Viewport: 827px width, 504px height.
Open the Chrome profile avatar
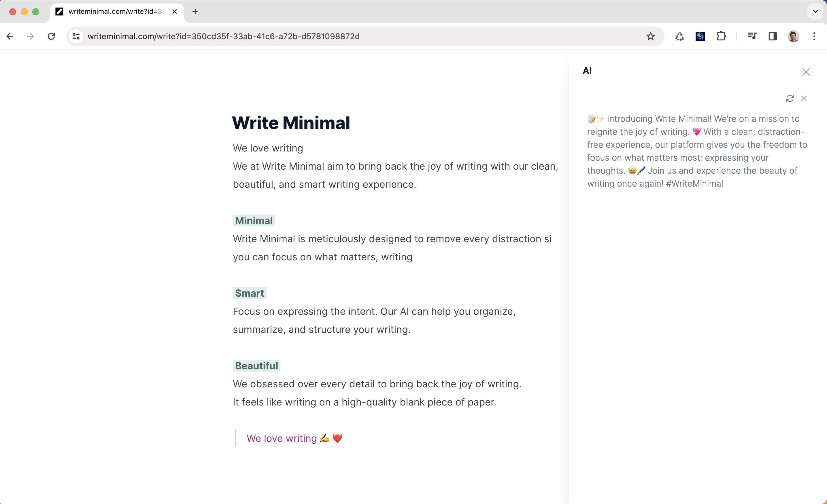[x=793, y=36]
